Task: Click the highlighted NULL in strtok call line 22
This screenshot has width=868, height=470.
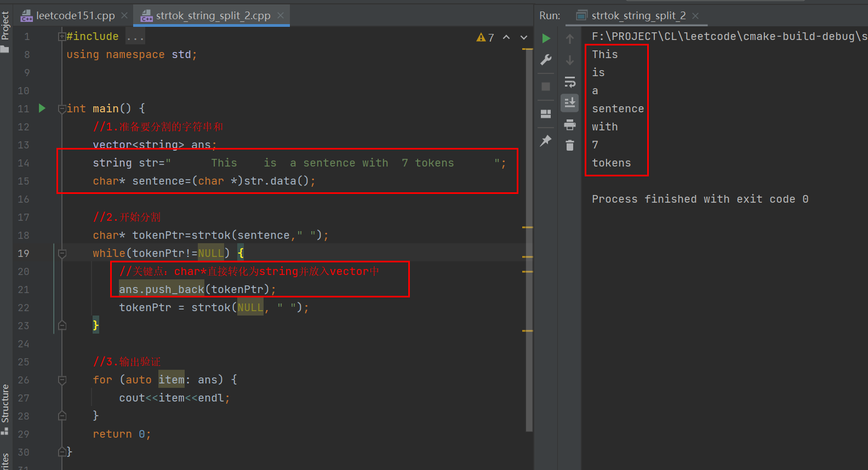Action: pos(250,307)
